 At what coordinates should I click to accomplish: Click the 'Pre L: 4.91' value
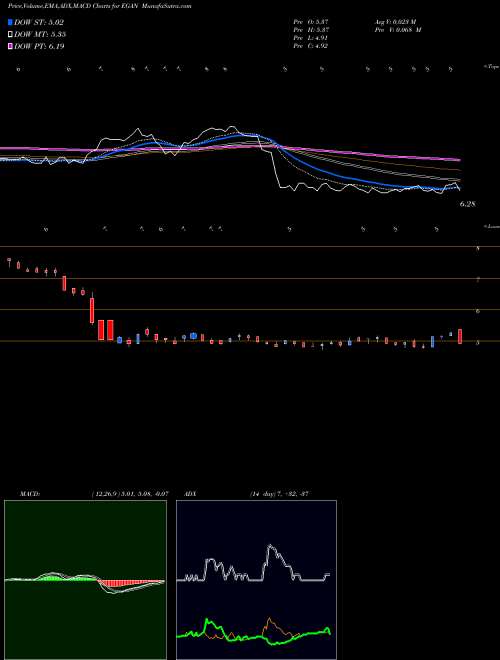pyautogui.click(x=311, y=38)
